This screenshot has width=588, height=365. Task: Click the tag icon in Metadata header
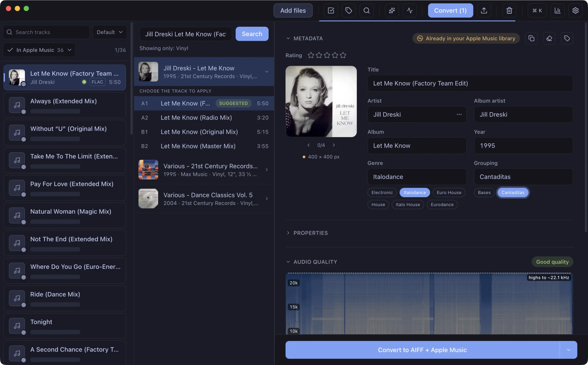567,38
